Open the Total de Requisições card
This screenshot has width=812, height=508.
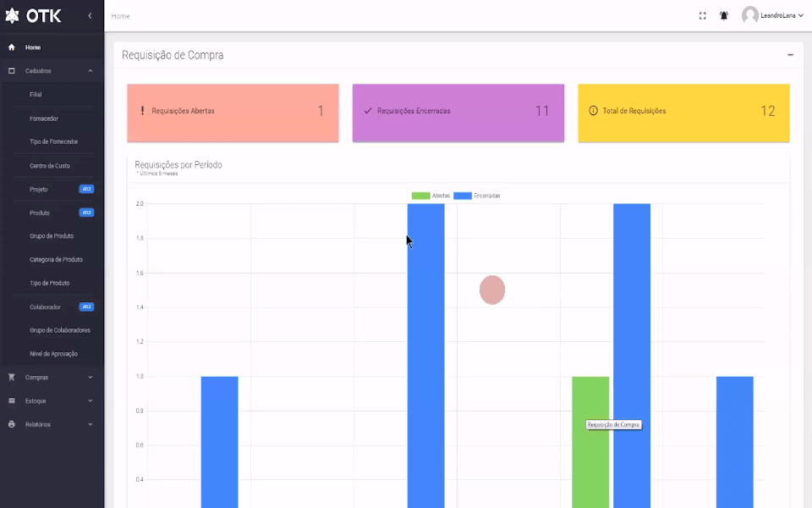click(683, 113)
